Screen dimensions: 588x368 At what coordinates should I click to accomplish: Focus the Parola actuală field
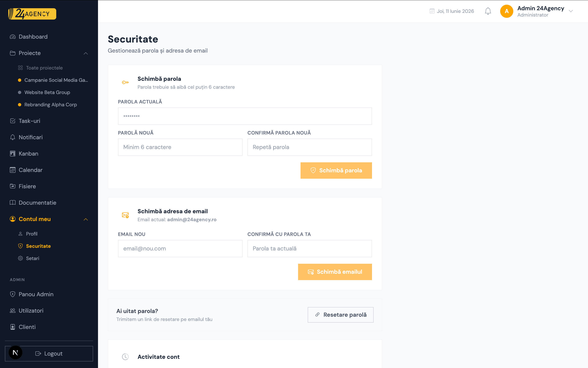(245, 116)
